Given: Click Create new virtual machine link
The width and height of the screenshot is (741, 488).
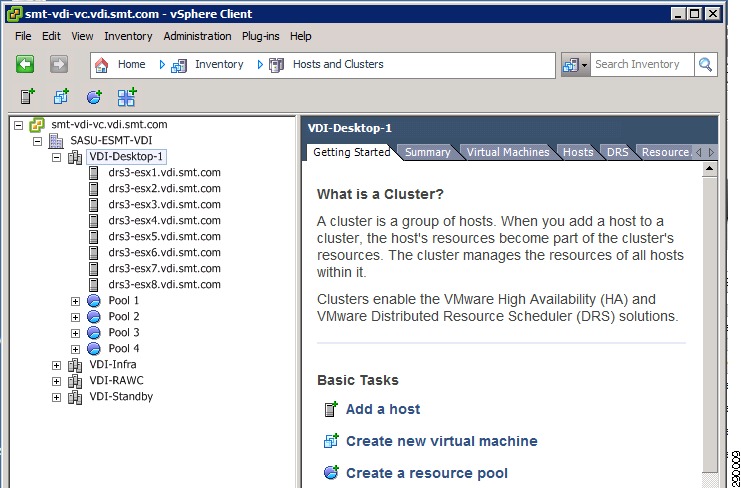Looking at the screenshot, I should click(441, 441).
